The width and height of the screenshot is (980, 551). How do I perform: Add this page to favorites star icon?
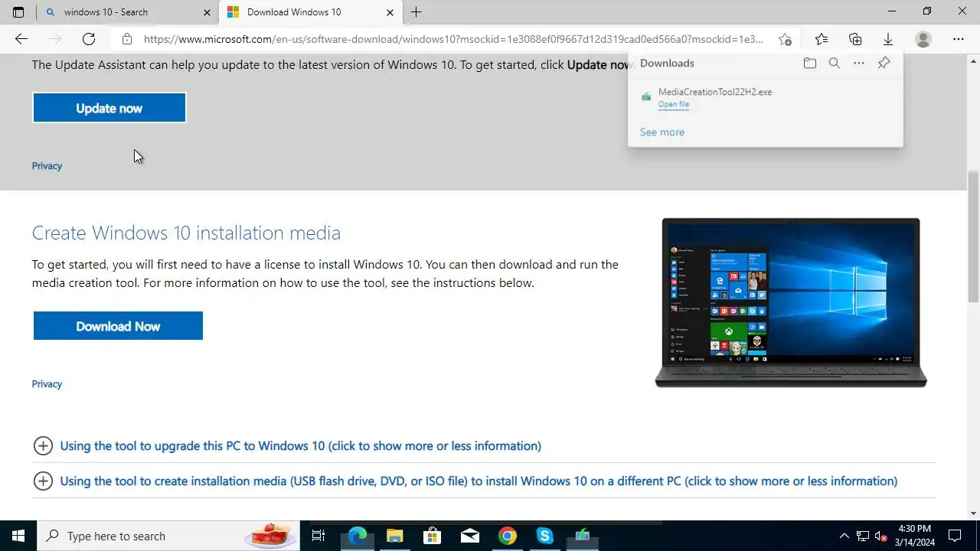click(785, 39)
